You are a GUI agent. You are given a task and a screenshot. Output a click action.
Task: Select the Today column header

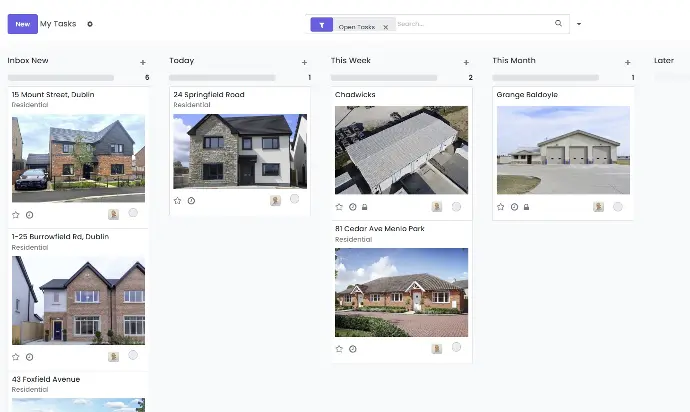182,60
